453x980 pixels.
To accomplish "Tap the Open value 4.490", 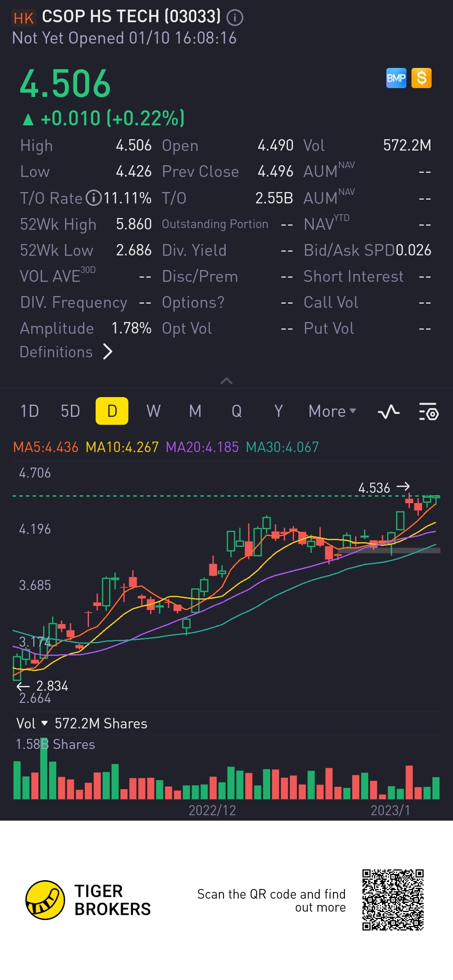I will pos(276,145).
